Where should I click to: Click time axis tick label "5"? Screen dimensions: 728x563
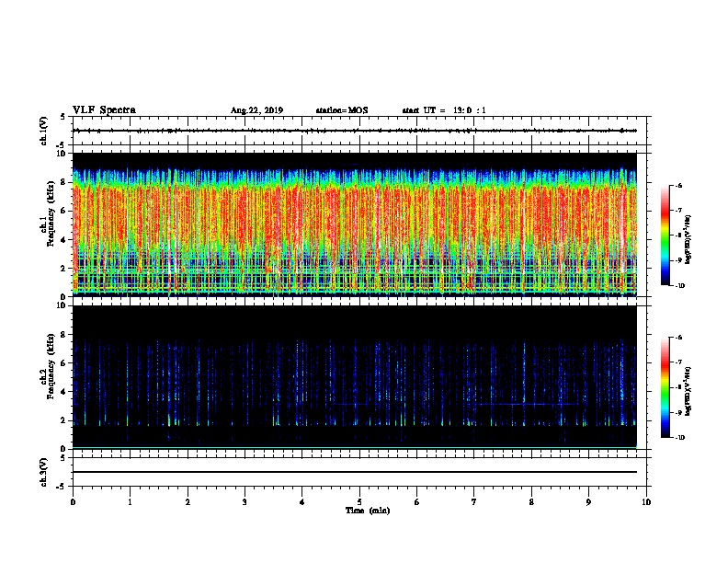pos(359,502)
